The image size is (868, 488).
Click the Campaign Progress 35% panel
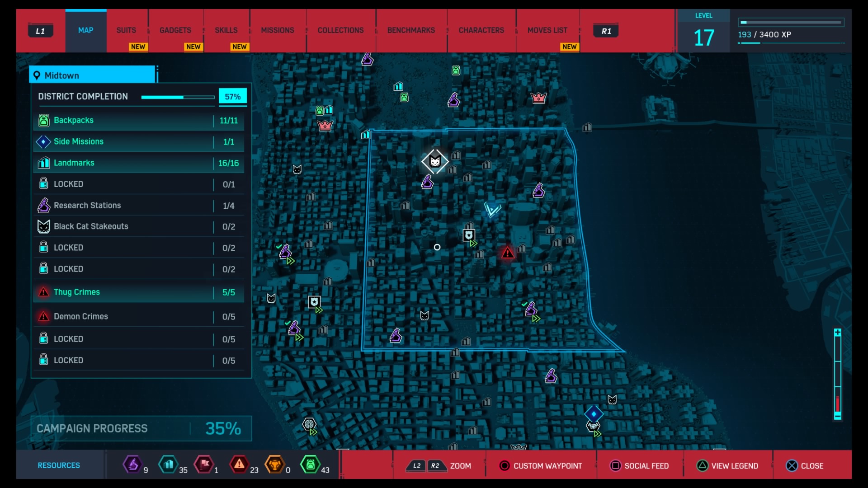[x=141, y=428]
